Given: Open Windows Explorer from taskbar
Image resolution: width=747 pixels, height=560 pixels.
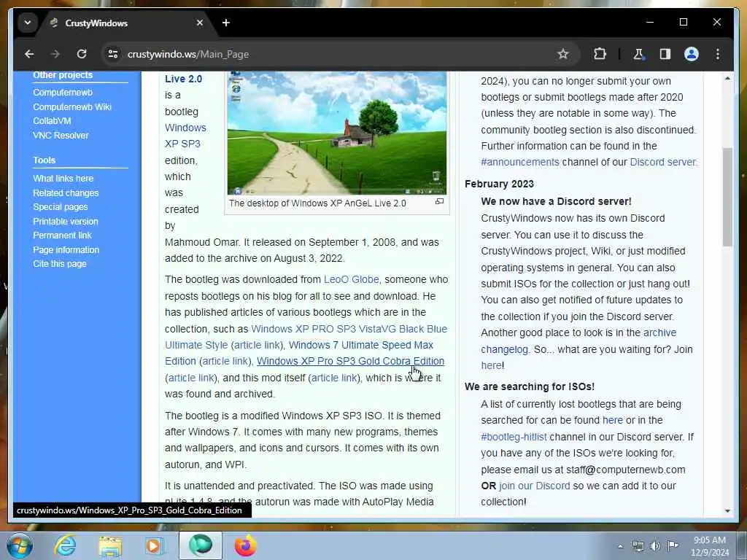Looking at the screenshot, I should (111, 545).
